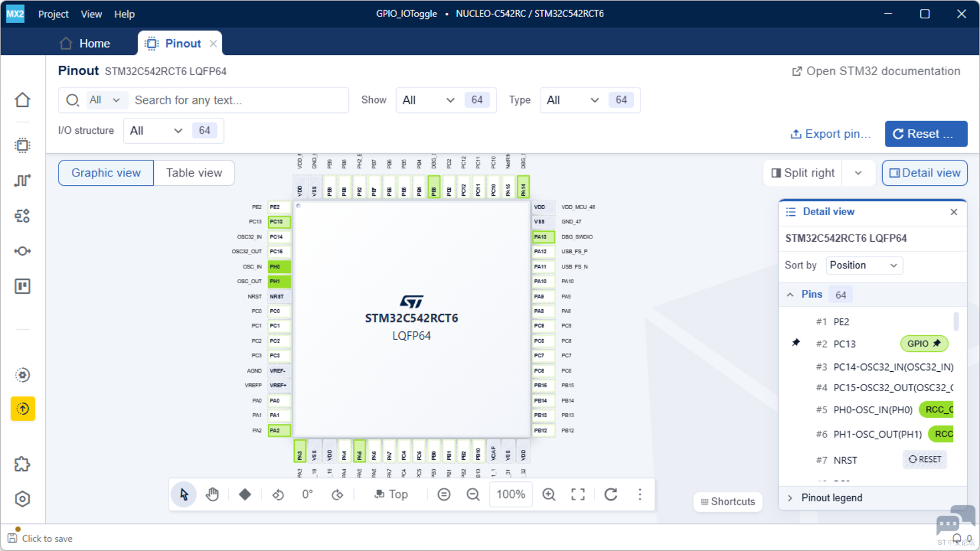Open the Help menu
The height and width of the screenshot is (551, 980).
tap(124, 14)
